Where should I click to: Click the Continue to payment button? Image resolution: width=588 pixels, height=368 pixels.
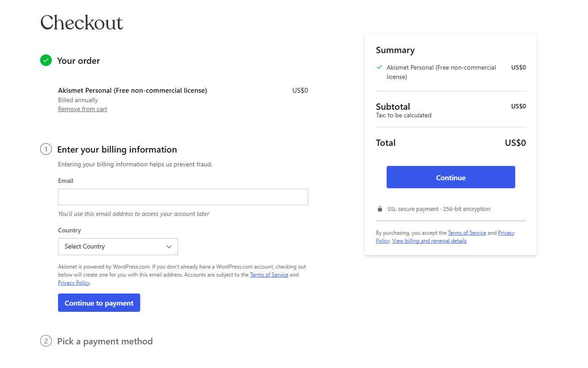(x=99, y=303)
